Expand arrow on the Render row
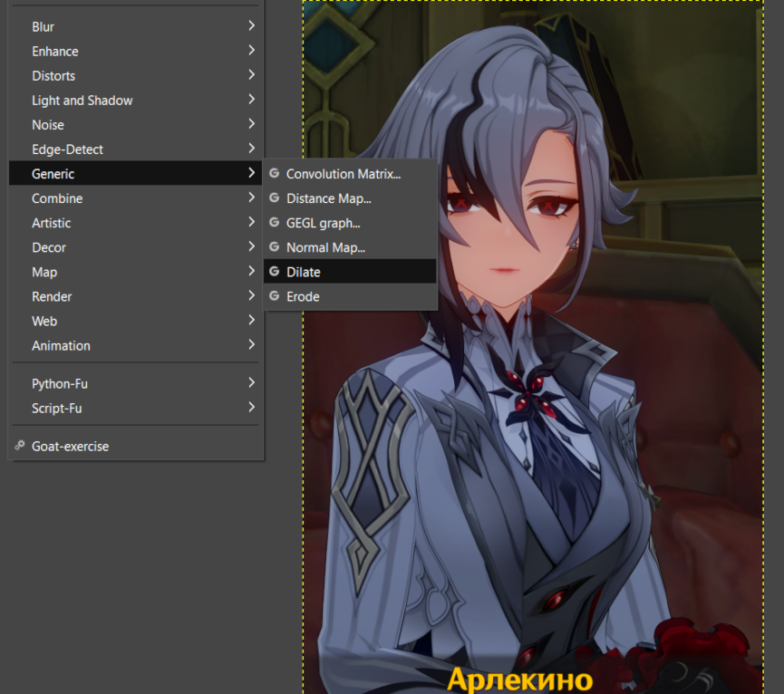784x694 pixels. 251,294
